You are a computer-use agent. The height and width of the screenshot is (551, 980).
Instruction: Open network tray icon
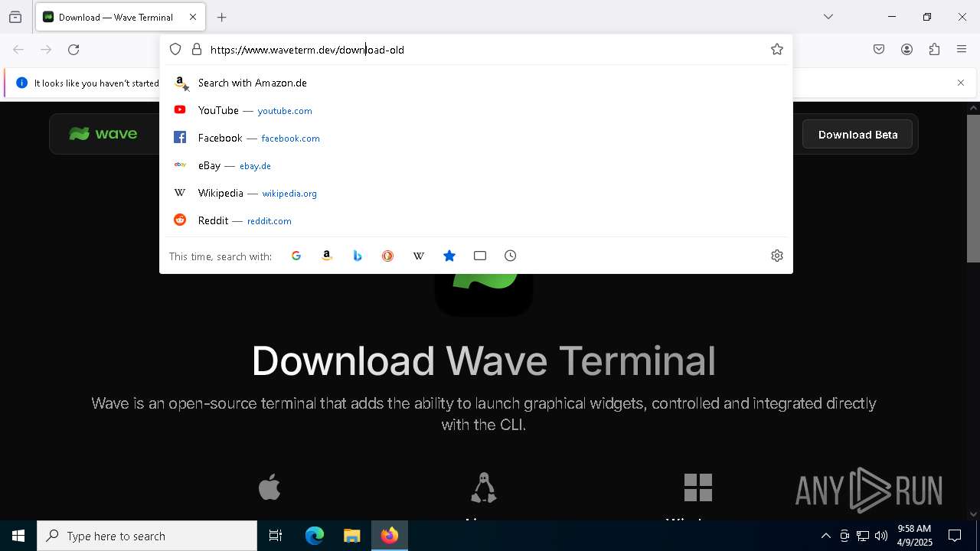tap(863, 536)
